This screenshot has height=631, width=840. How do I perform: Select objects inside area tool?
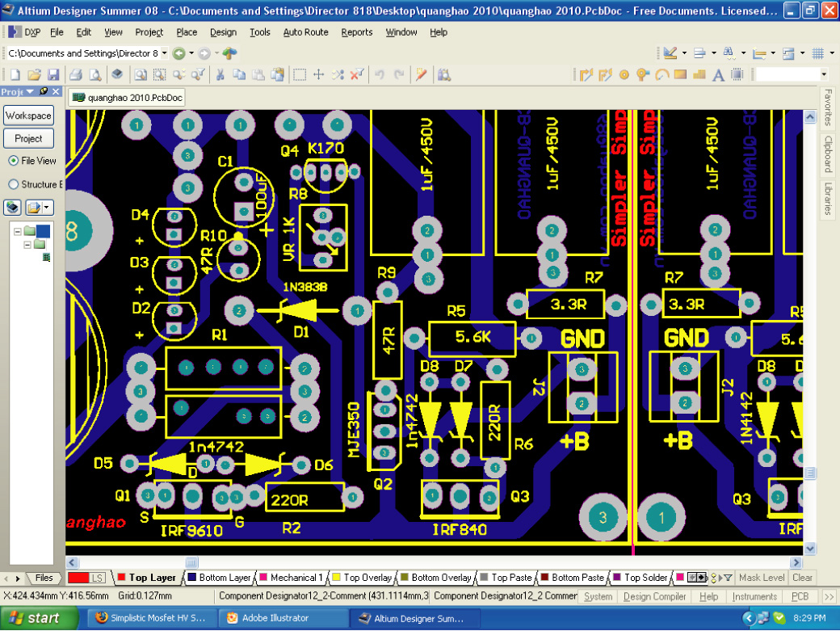[x=300, y=75]
